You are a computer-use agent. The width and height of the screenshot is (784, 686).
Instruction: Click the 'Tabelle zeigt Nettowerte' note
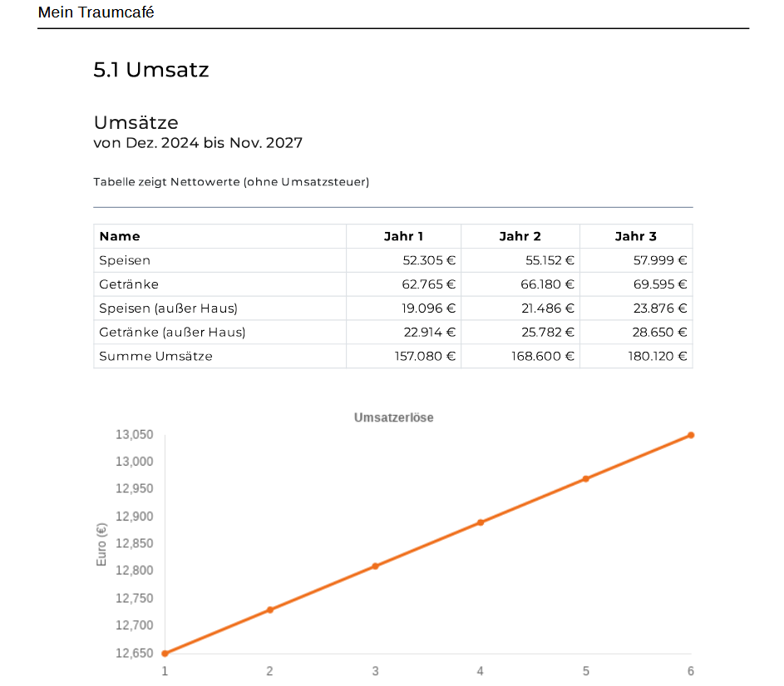pyautogui.click(x=231, y=182)
